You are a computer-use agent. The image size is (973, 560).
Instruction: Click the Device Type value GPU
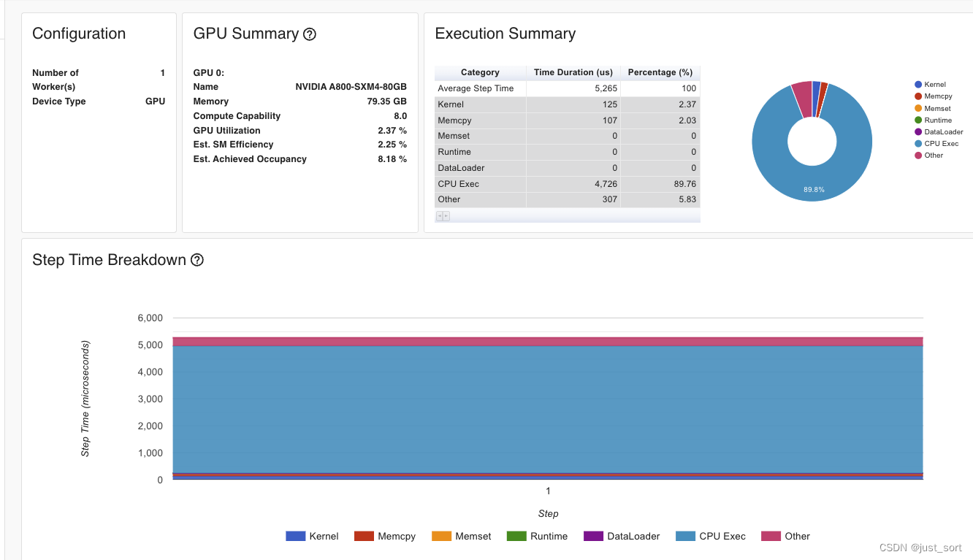coord(155,101)
